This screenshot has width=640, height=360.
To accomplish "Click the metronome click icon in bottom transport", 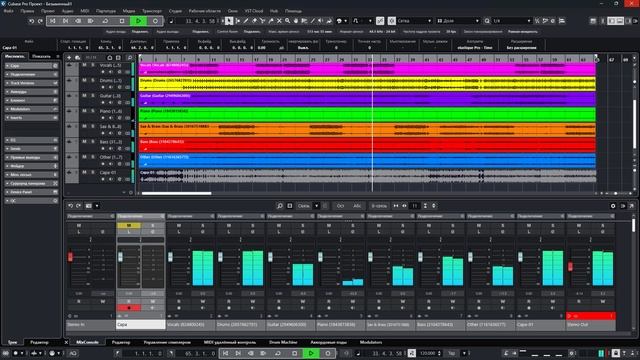I will click(x=506, y=353).
